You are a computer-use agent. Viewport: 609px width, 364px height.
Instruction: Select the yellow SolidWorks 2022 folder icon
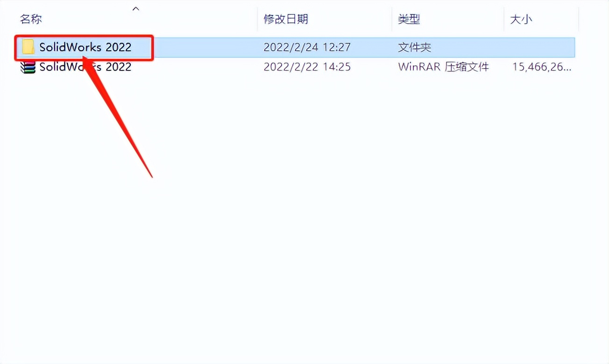pos(28,47)
